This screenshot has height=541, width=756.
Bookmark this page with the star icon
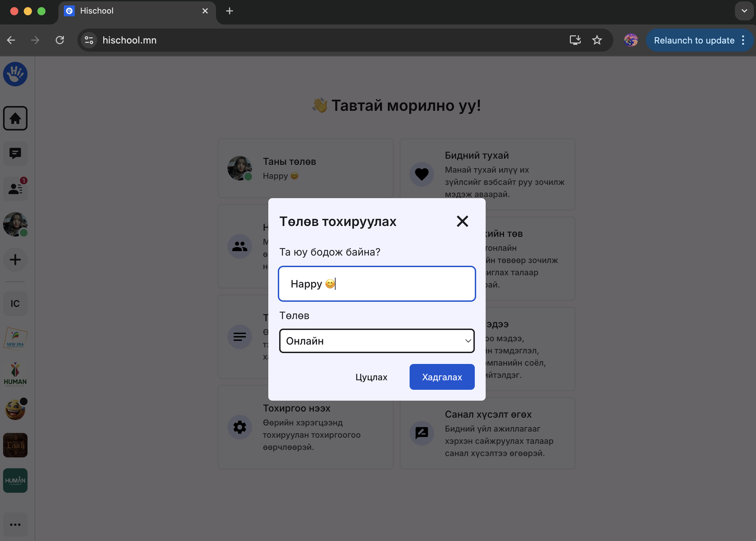(597, 40)
